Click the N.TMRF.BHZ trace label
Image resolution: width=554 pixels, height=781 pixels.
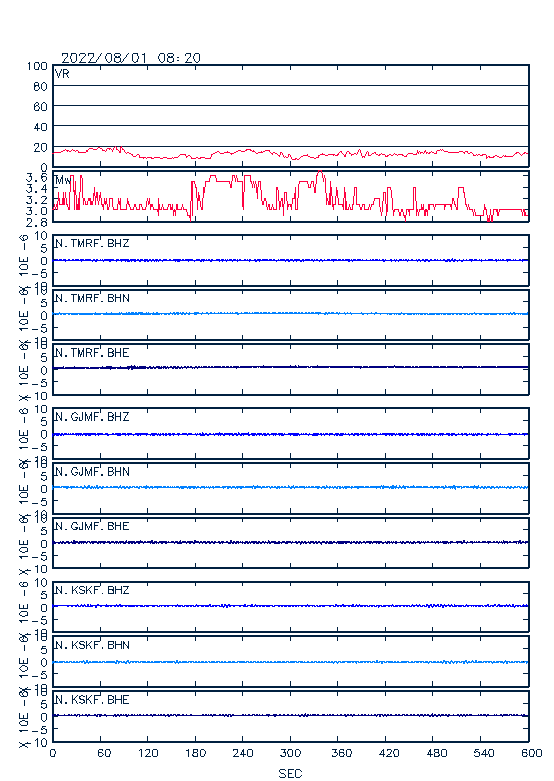pos(92,243)
